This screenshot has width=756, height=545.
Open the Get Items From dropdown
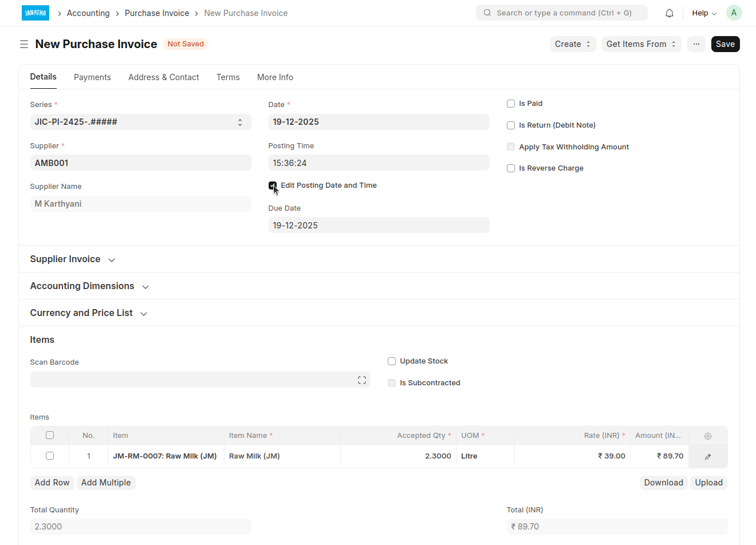[x=641, y=44]
